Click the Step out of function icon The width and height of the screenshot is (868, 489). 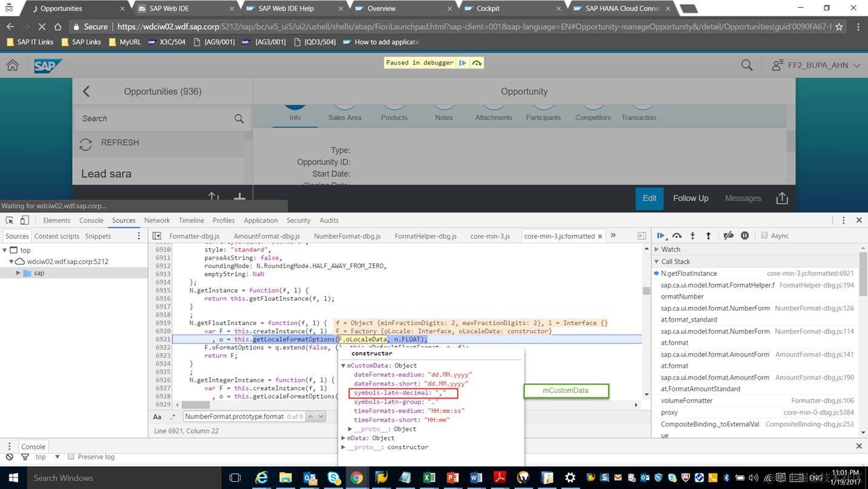(708, 235)
